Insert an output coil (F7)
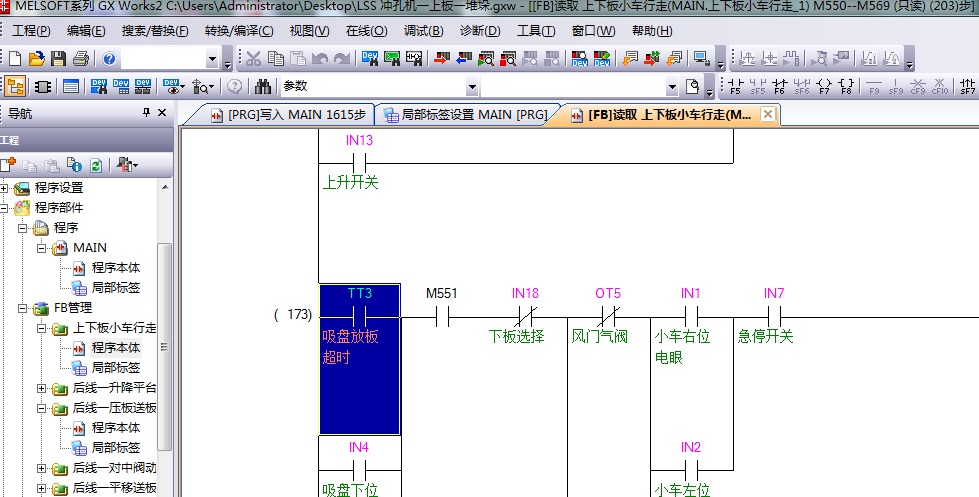Viewport: 979px width, 497px height. [x=823, y=87]
